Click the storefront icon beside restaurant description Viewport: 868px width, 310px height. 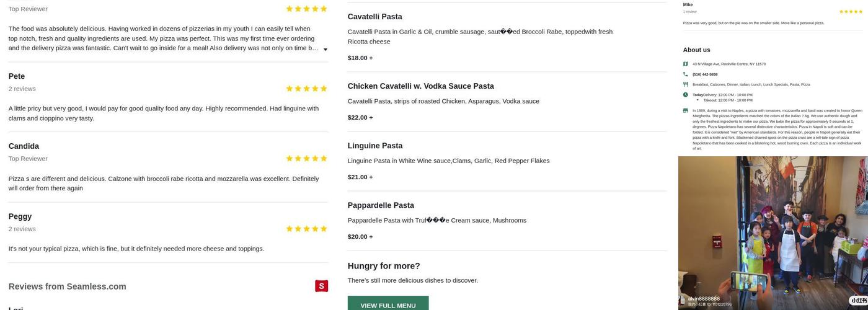click(685, 110)
